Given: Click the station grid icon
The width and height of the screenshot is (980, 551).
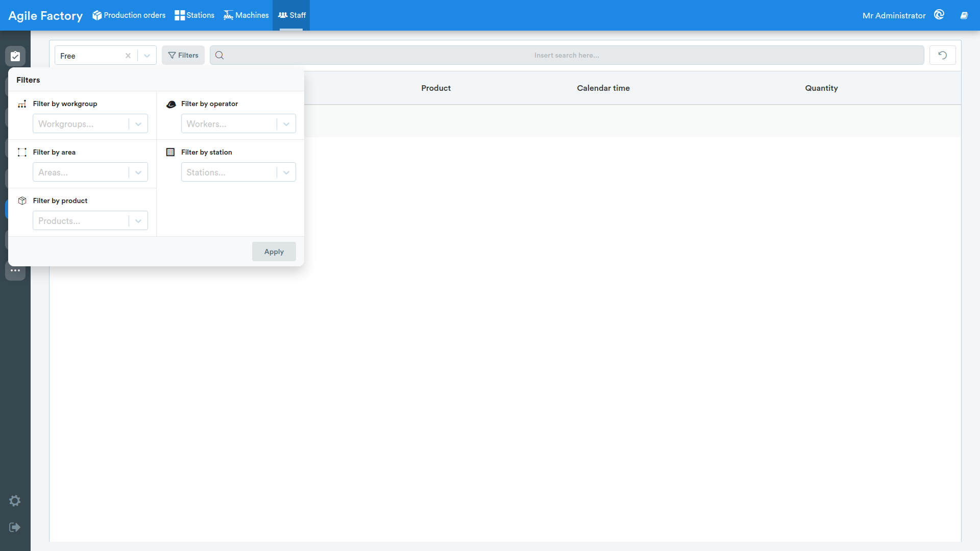Looking at the screenshot, I should coord(170,152).
